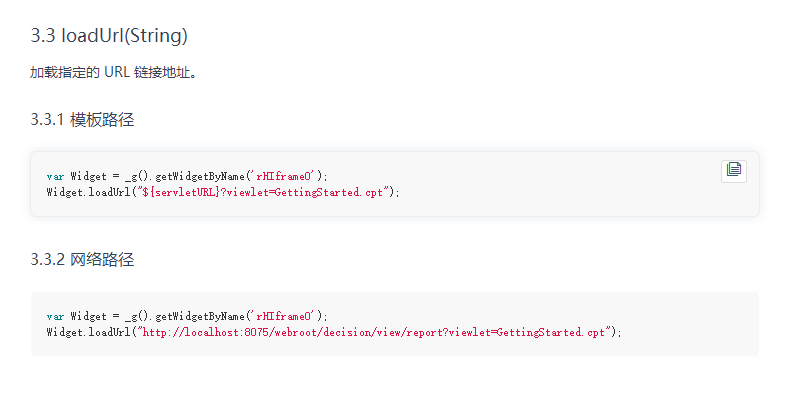Click the description text 加载指定的 URL 链接地址

point(113,72)
